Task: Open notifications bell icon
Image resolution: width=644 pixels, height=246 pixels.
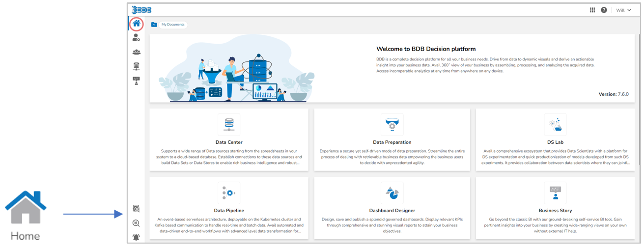Action: [x=137, y=238]
